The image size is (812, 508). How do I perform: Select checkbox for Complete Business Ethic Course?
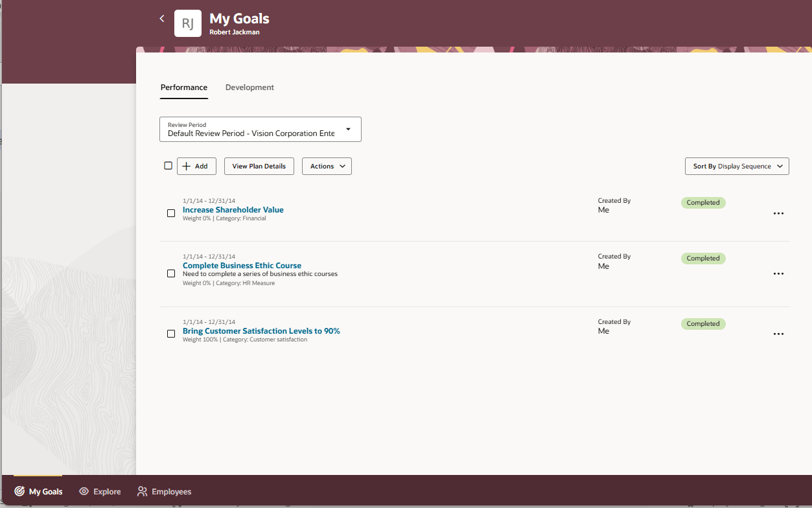tap(171, 273)
